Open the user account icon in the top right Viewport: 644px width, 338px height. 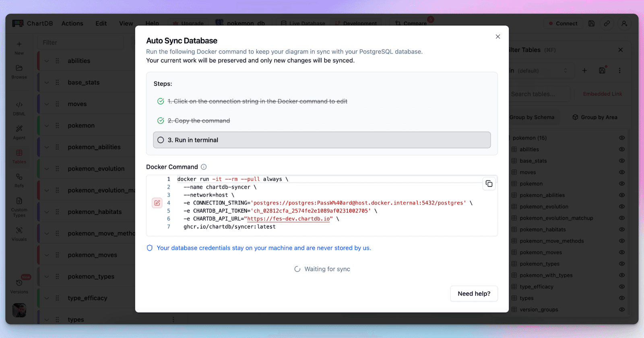point(624,23)
